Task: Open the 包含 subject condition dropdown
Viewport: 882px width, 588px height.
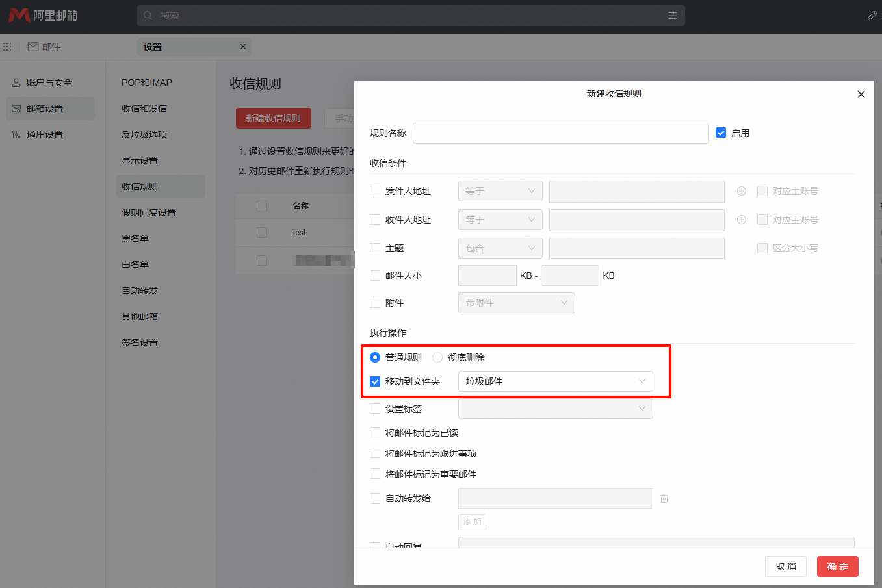Action: [x=500, y=248]
